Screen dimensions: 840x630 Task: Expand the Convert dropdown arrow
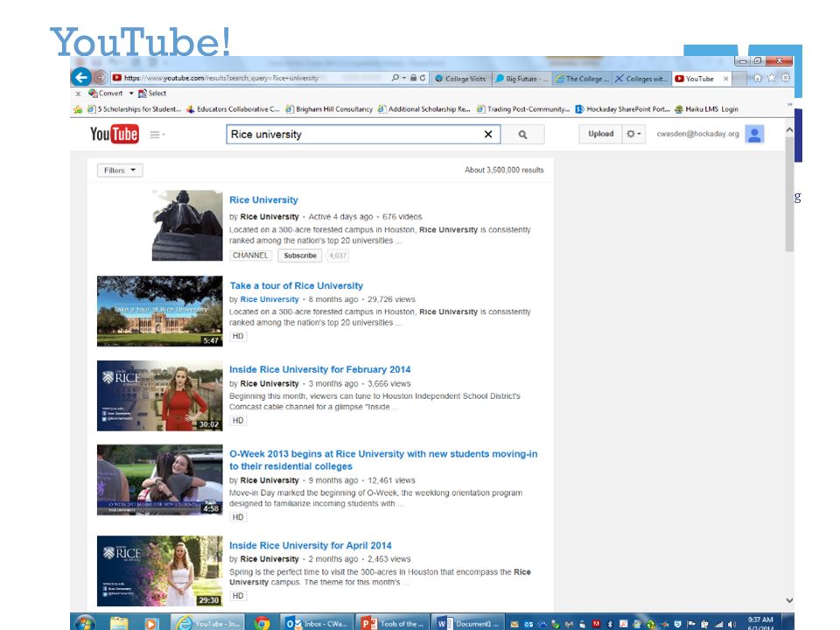click(x=130, y=94)
